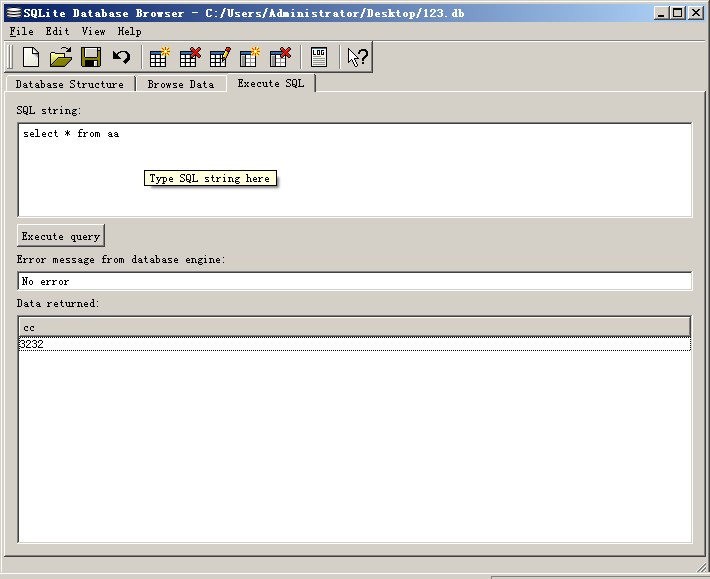
Task: Open the Help menu
Action: click(x=129, y=31)
